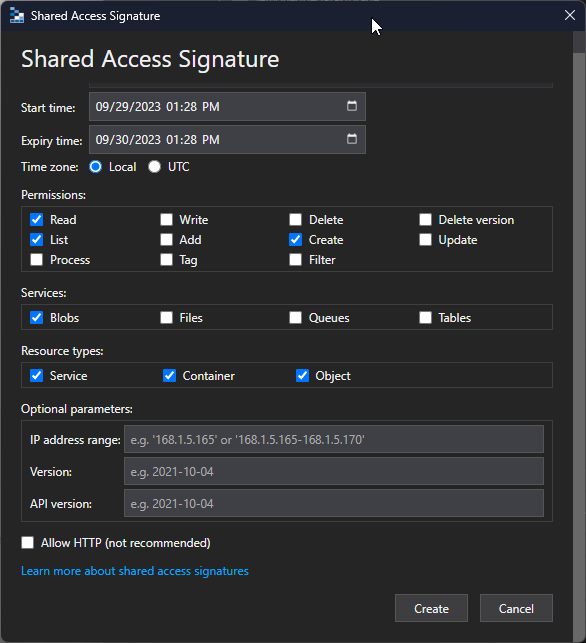Uncheck the Container resource type

(x=169, y=376)
